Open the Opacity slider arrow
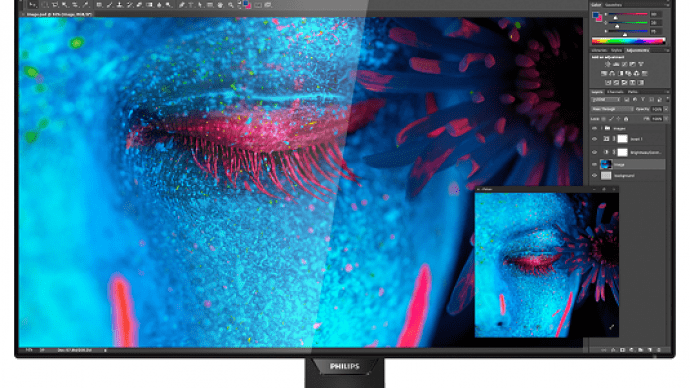The height and width of the screenshot is (388, 690). 666,109
